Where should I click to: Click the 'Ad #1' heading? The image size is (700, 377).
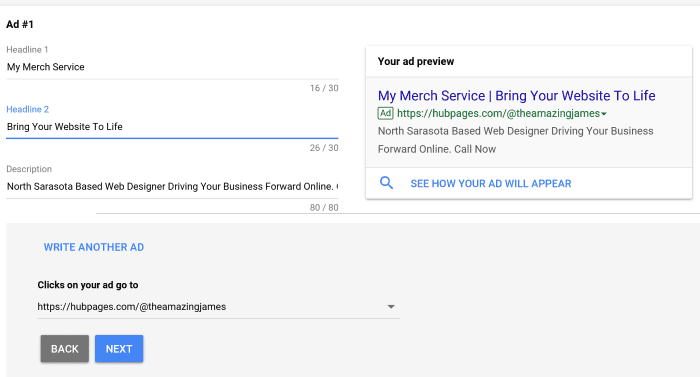tap(20, 25)
